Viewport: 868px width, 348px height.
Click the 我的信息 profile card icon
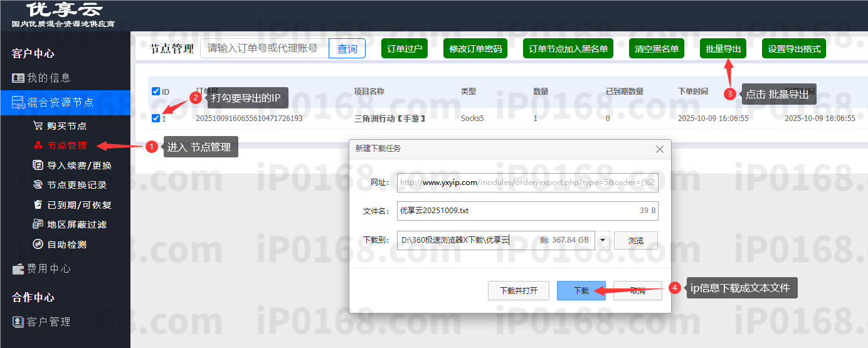(x=18, y=78)
